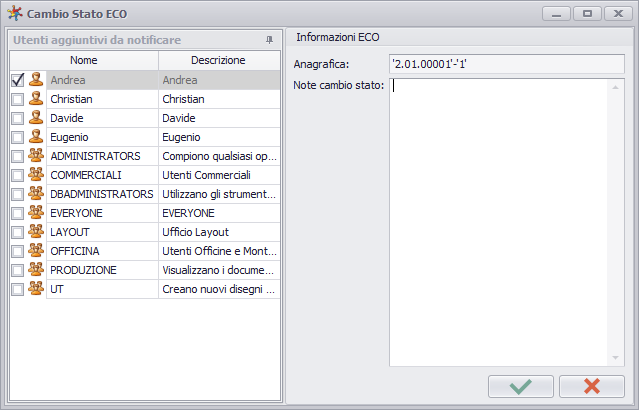Click the group icon beside ADMINISTRATORS
The image size is (639, 410).
(x=36, y=156)
